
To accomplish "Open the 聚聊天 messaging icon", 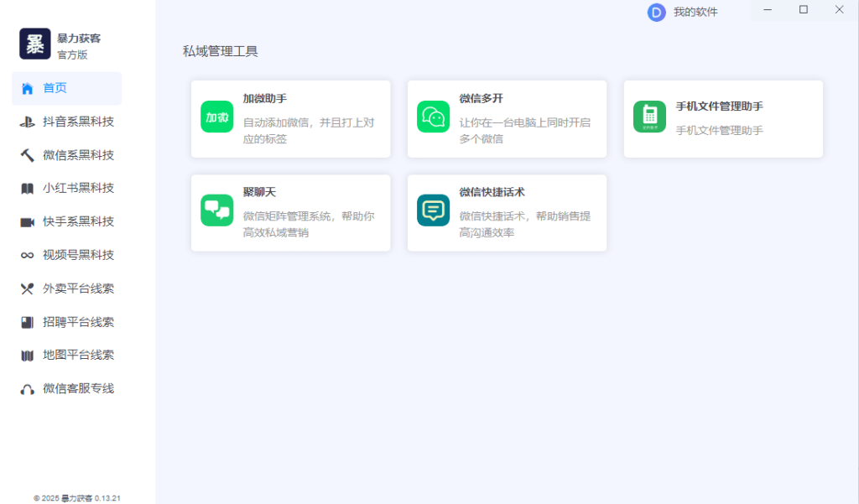I will point(216,210).
